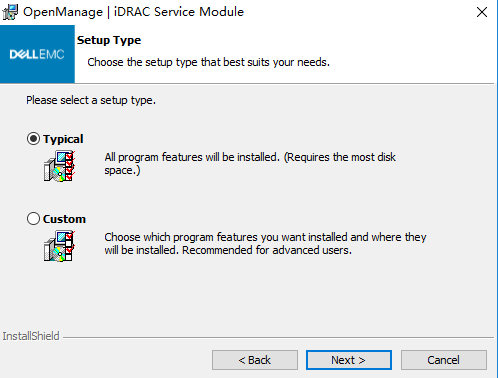Close the iDRAC Service Module window
Viewport: 498px width, 378px height.
482,12
